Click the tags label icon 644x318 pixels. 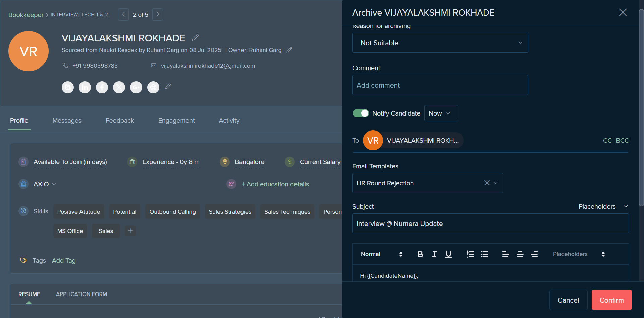(23, 260)
